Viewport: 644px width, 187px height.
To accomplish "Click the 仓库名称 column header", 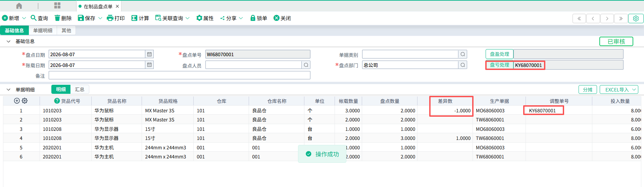I will tap(277, 101).
